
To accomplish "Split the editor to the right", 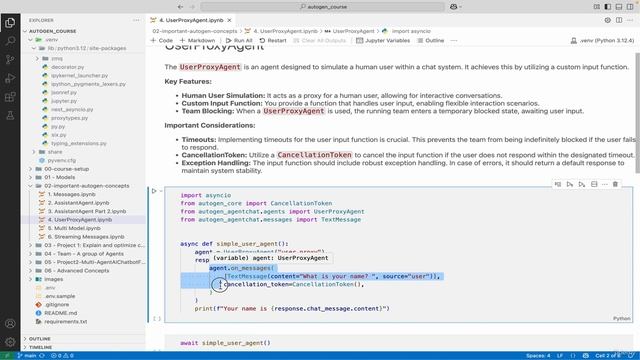I will [619, 20].
